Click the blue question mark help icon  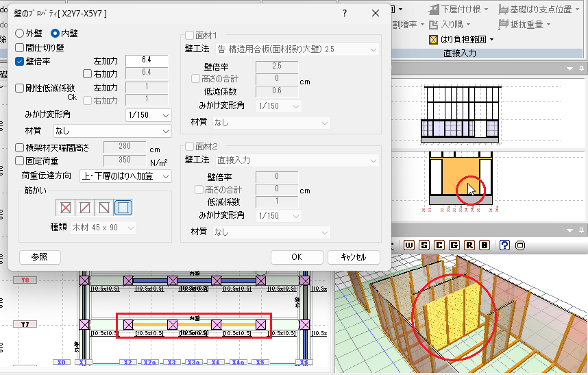click(x=504, y=245)
